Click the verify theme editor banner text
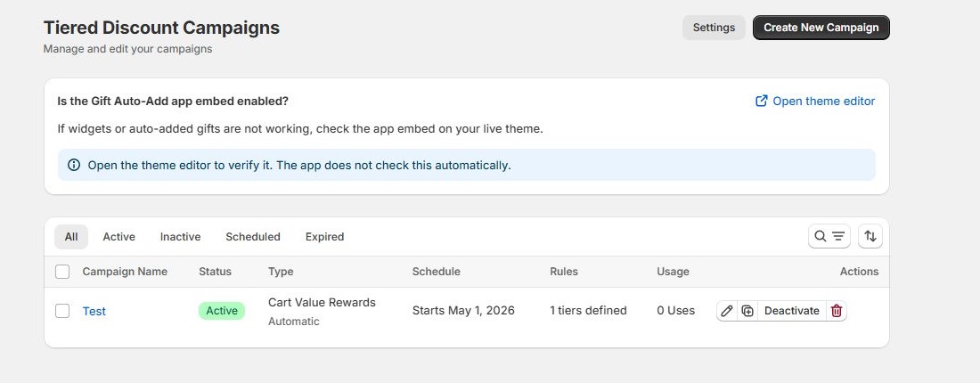The width and height of the screenshot is (980, 383). (299, 166)
